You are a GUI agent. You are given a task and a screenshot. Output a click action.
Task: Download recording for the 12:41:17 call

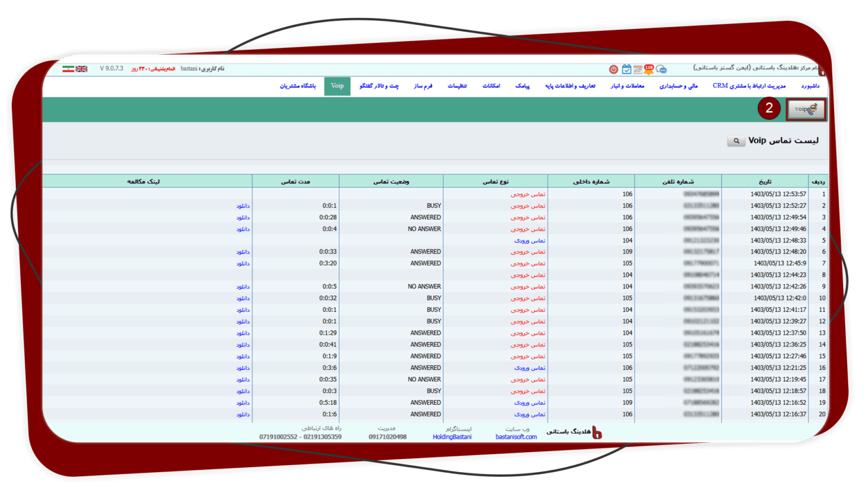click(243, 310)
